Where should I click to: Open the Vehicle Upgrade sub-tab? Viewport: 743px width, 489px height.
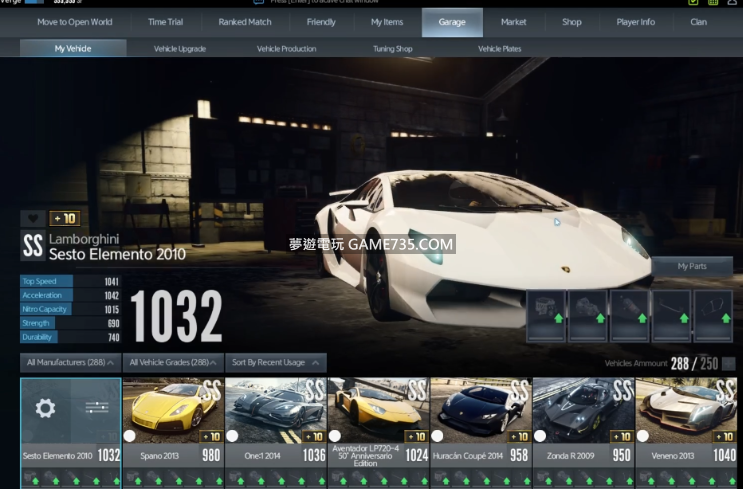180,48
